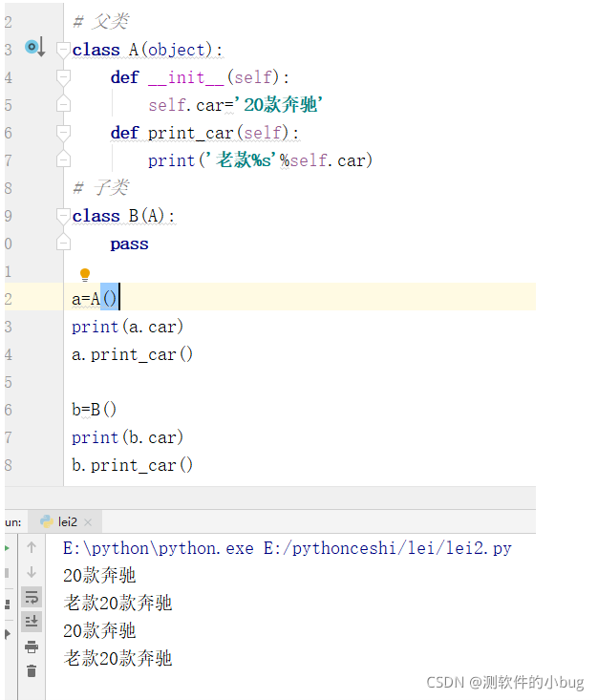Click on 'def __init__(self):' text

tap(200, 77)
